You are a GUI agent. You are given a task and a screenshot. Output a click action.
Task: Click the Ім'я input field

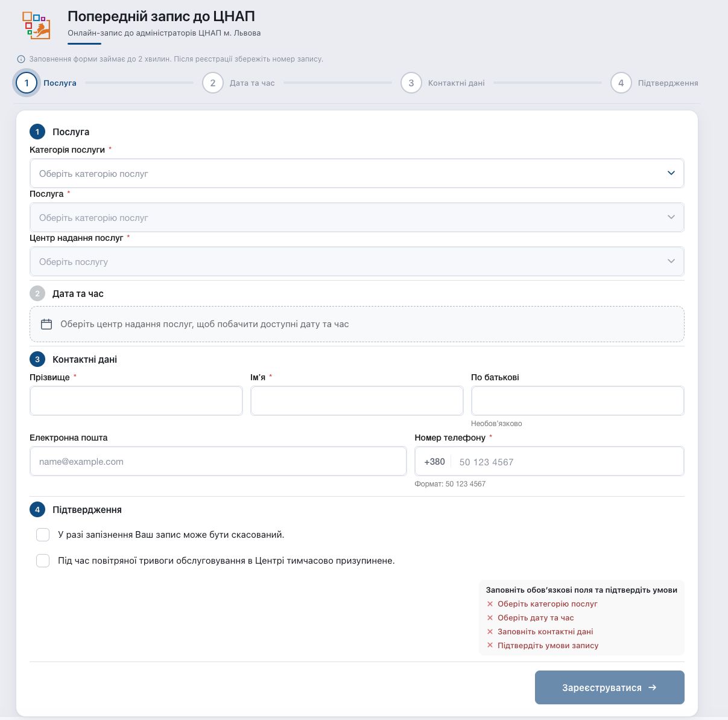tap(357, 401)
